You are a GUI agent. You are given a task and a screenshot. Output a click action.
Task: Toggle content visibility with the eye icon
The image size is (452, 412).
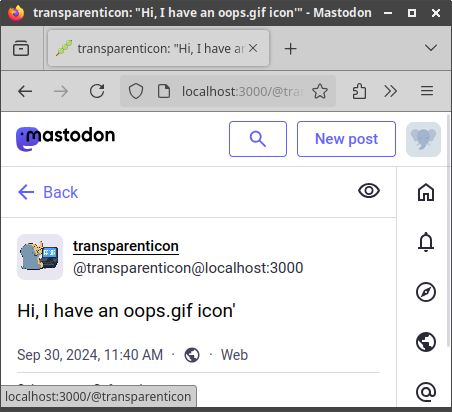(369, 191)
